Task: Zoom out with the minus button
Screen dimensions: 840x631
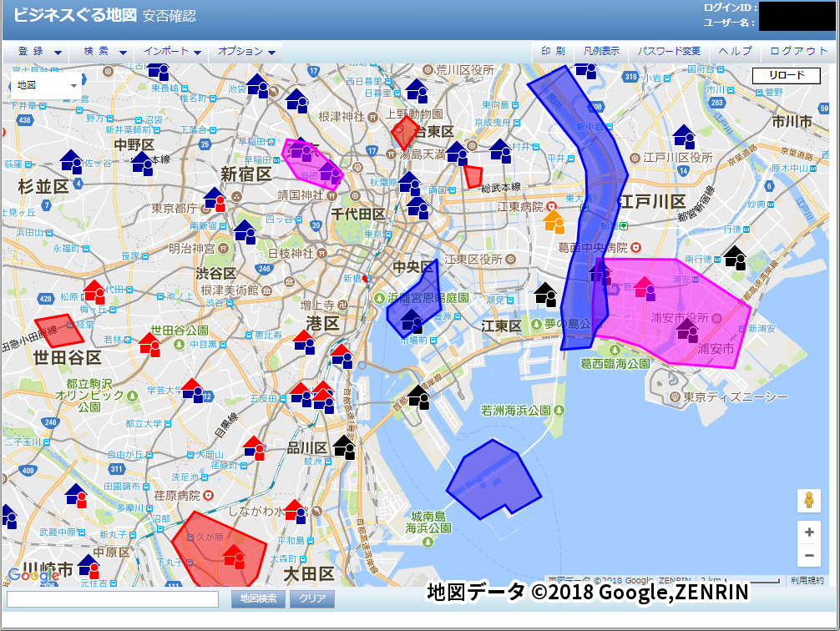Action: coord(809,556)
